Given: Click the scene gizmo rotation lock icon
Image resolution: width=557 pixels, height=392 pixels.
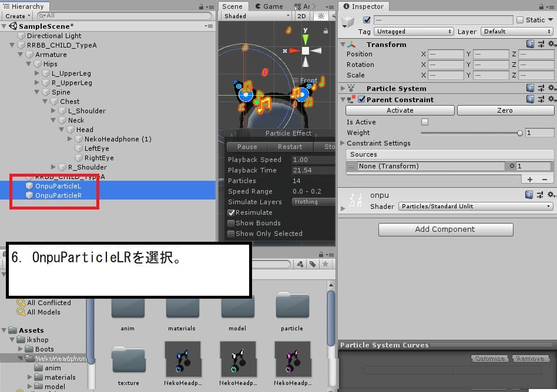Looking at the screenshot, I should click(x=326, y=31).
